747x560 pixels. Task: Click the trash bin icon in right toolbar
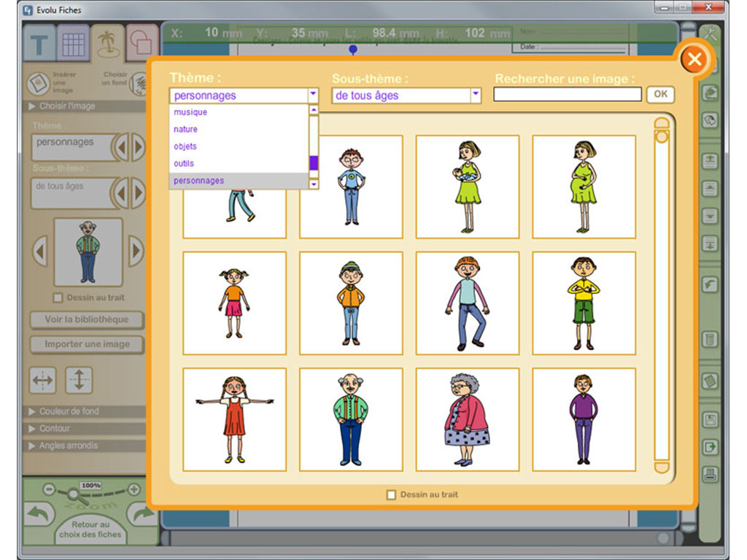tap(710, 339)
